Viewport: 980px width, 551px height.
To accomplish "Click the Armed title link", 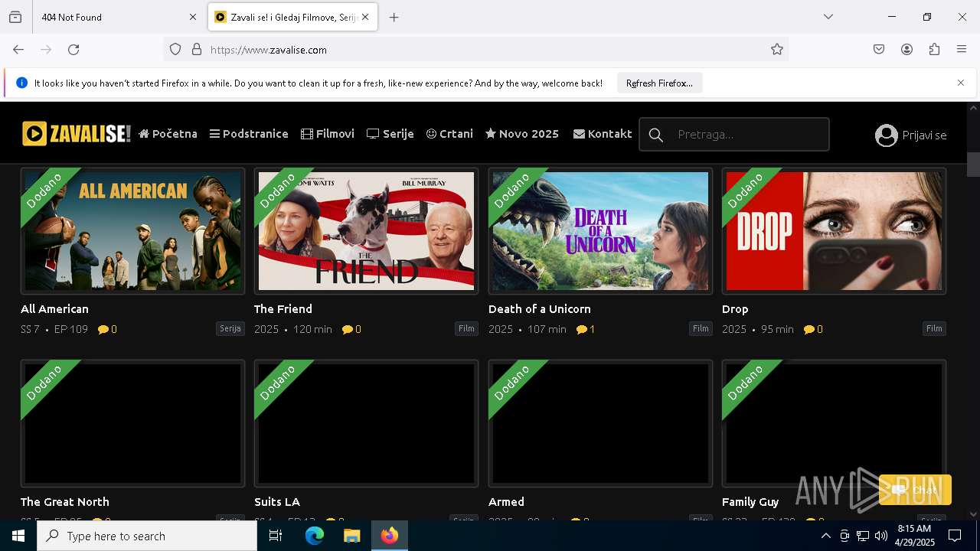I will click(506, 502).
